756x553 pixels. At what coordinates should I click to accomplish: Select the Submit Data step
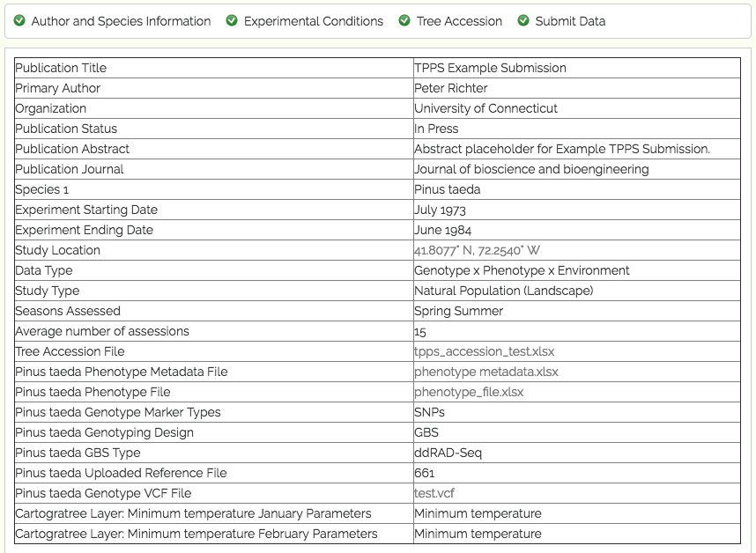570,21
